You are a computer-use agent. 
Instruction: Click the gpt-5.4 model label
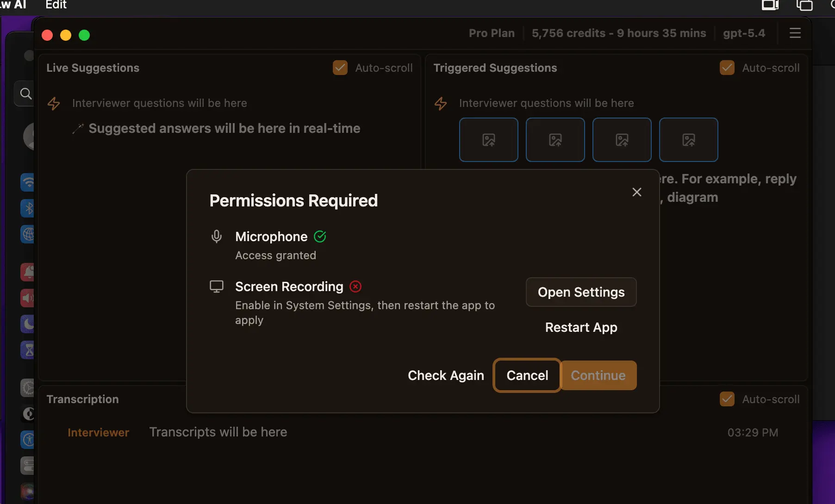pyautogui.click(x=744, y=33)
